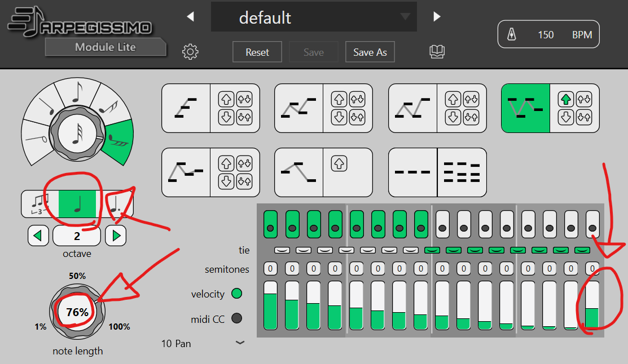Select the second zigzag-up arpeggio pattern

point(299,108)
